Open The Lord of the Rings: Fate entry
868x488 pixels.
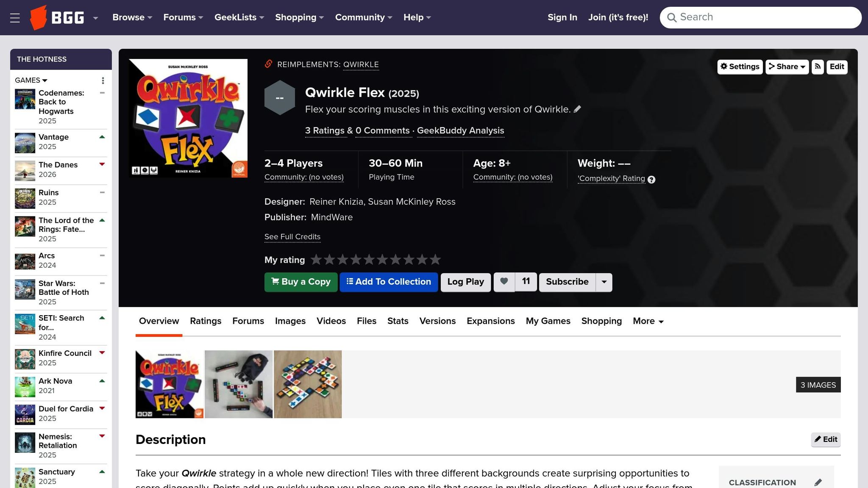pyautogui.click(x=61, y=229)
